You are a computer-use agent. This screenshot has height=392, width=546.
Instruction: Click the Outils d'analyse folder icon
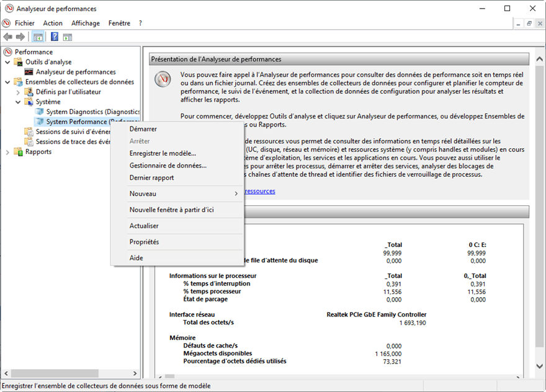coord(18,62)
